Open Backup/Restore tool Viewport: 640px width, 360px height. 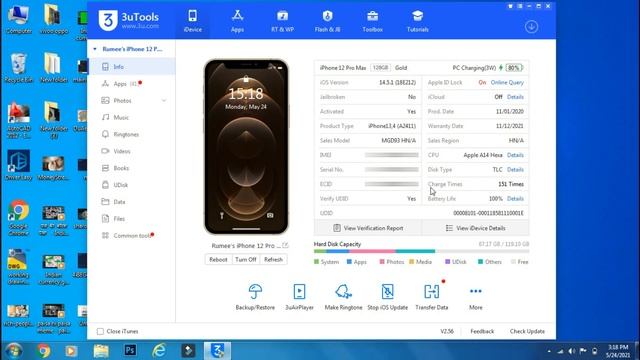pos(255,297)
